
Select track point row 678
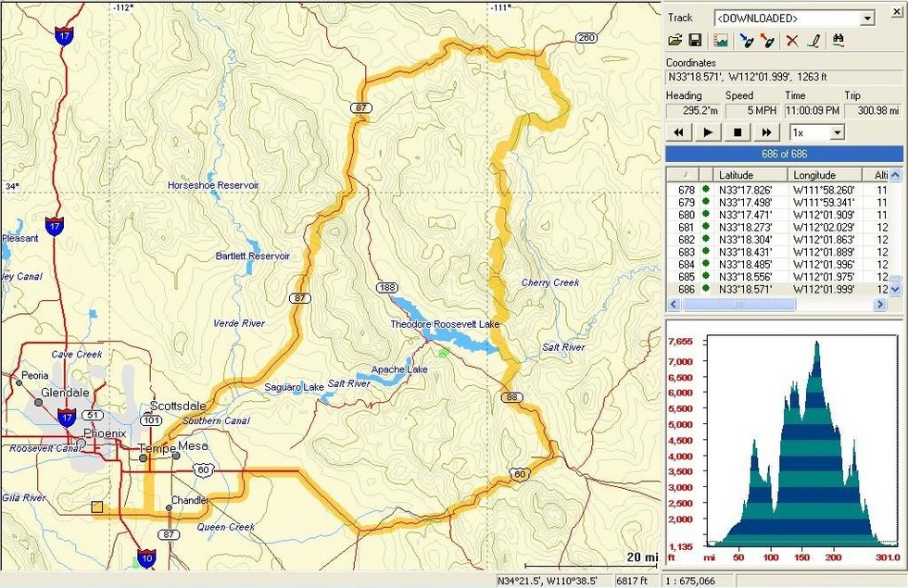pos(777,190)
